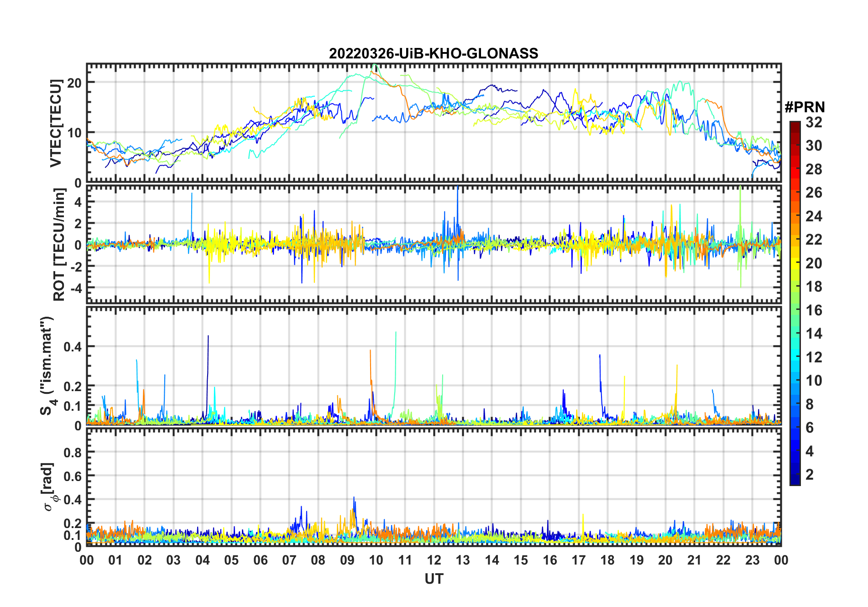
Task: Click colorbar tick label 16
Action: (814, 310)
